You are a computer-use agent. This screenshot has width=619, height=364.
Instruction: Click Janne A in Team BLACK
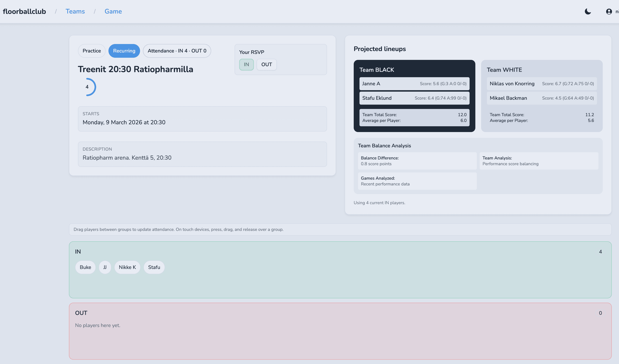[x=414, y=84]
